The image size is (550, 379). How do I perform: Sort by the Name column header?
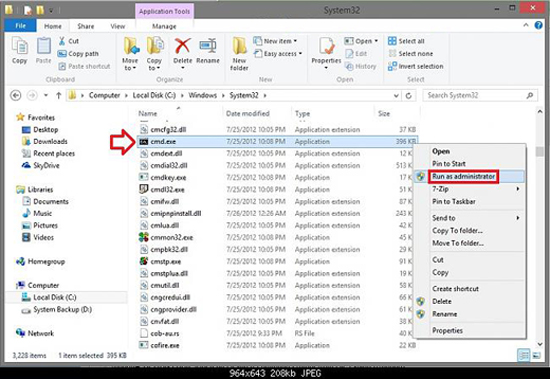click(x=148, y=114)
